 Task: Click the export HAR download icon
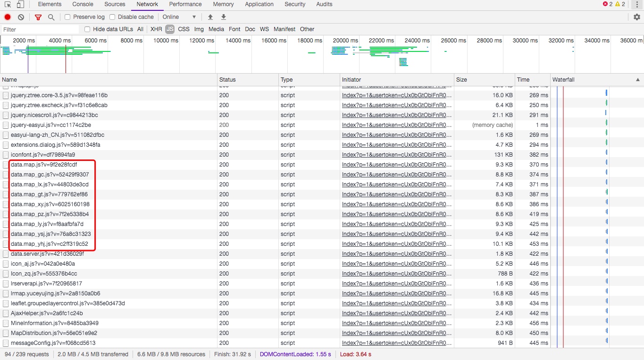pos(224,17)
